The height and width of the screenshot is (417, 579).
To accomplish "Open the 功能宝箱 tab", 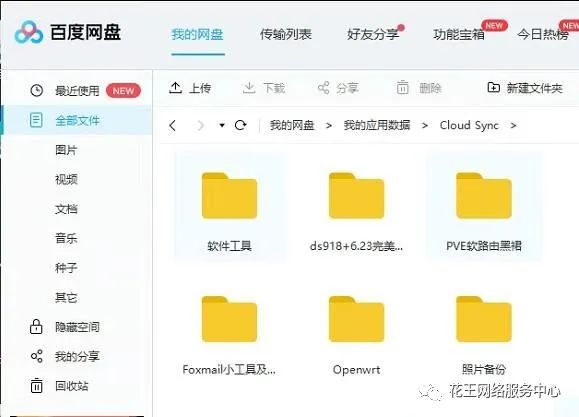I will (459, 34).
